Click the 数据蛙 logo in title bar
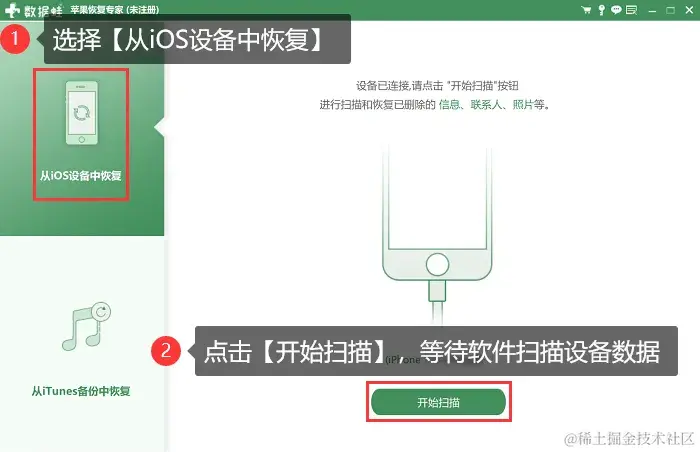 click(x=33, y=10)
